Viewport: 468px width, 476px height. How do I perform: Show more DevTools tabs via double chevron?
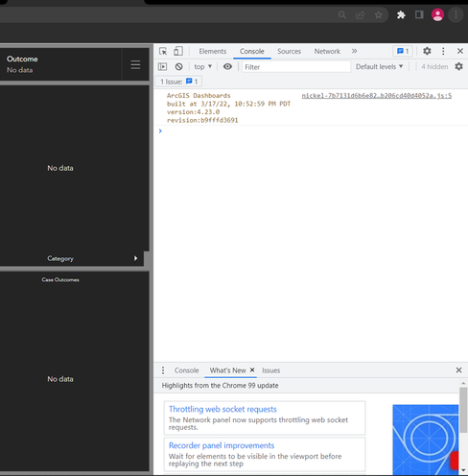click(354, 51)
